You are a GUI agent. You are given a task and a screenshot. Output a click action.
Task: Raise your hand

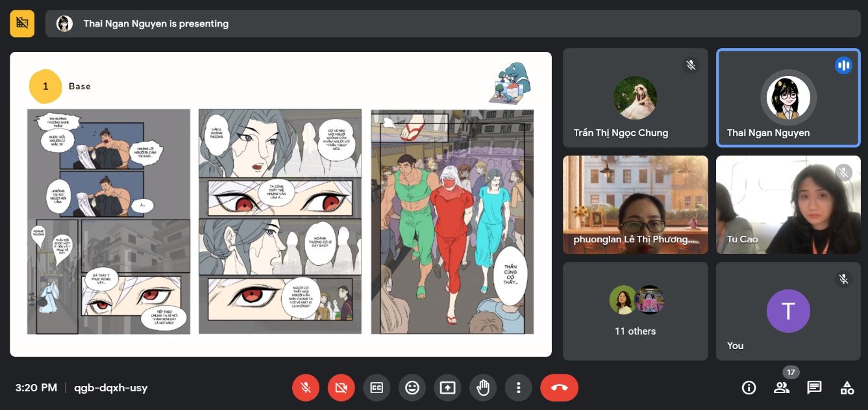coord(482,388)
